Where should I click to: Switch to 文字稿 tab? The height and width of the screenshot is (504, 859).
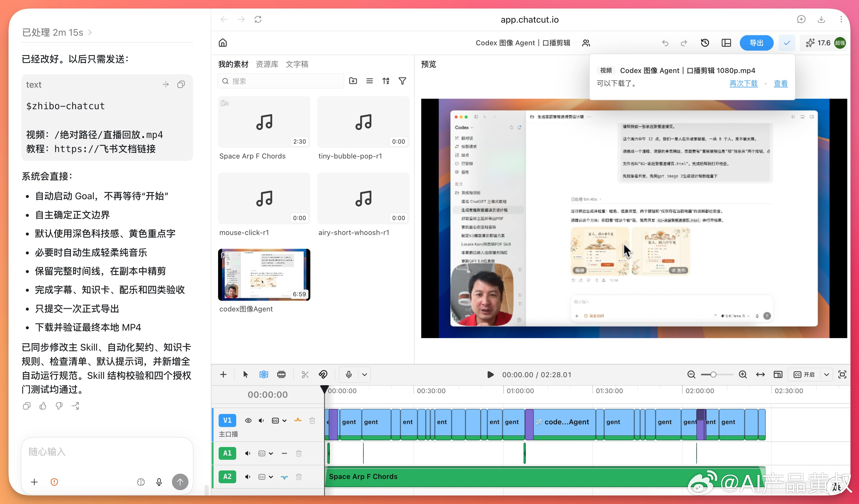click(297, 64)
